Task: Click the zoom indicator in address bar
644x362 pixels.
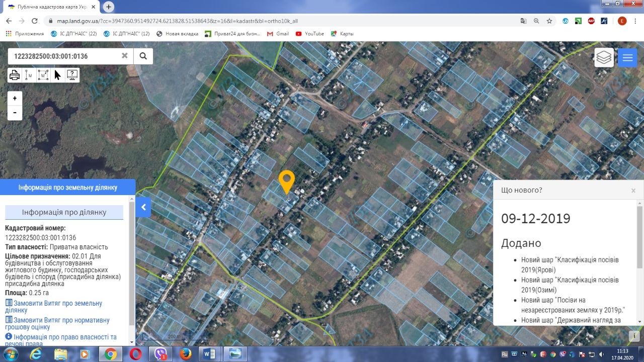Action: [536, 21]
